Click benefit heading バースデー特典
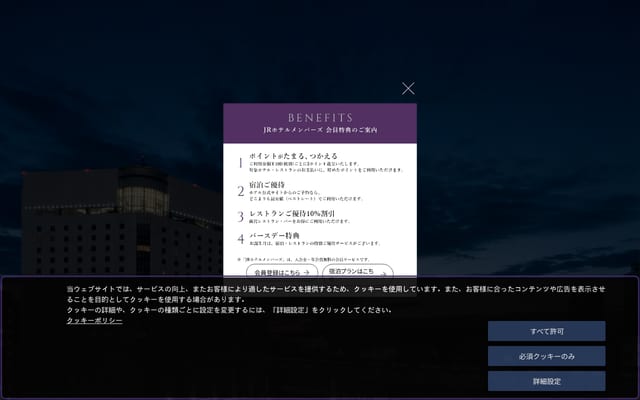The image size is (640, 400). 274,236
